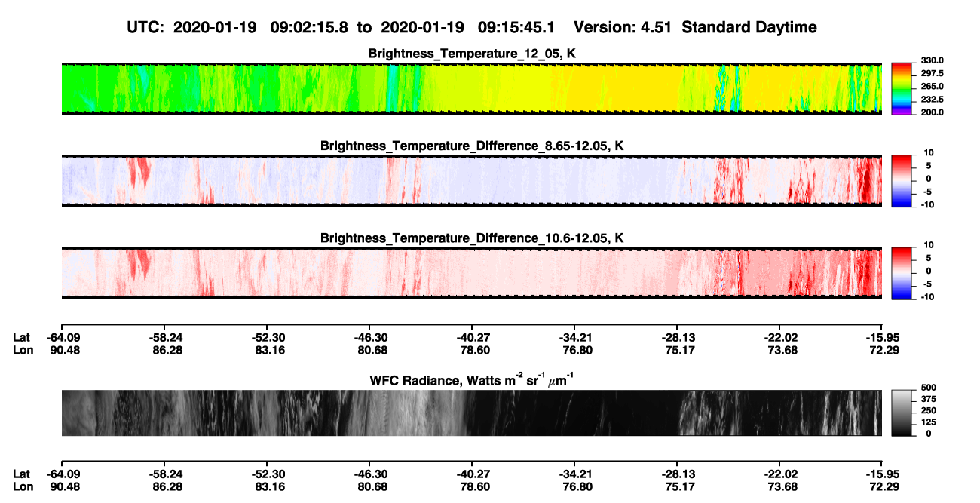
Task: Click the Brightness_Temperature_12_05 image strip
Action: [472, 88]
